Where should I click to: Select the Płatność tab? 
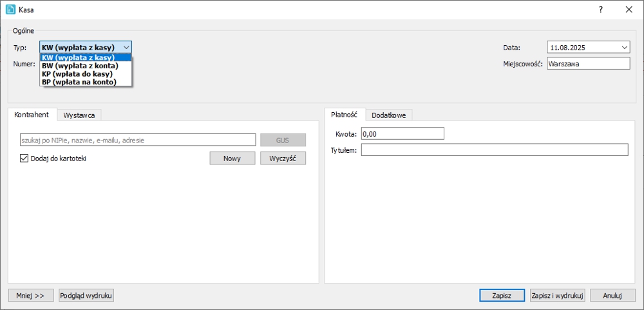click(x=345, y=114)
